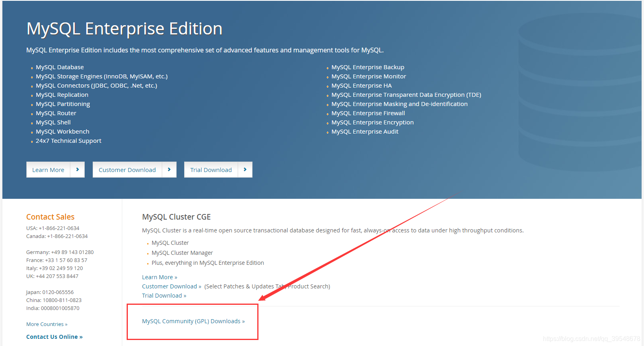Select MySQL Workbench list item
Image resolution: width=644 pixels, height=346 pixels.
pos(63,132)
